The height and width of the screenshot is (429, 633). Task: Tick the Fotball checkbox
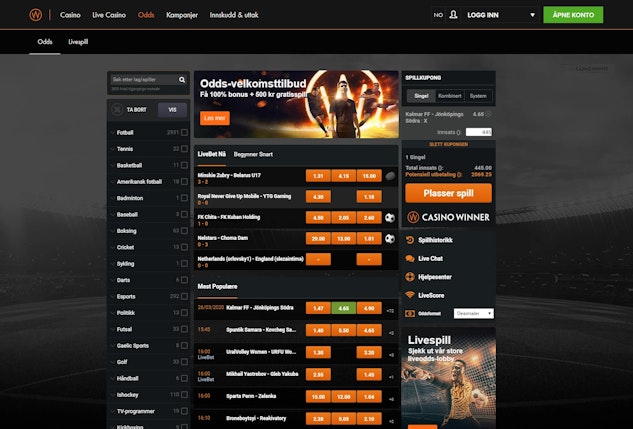184,132
